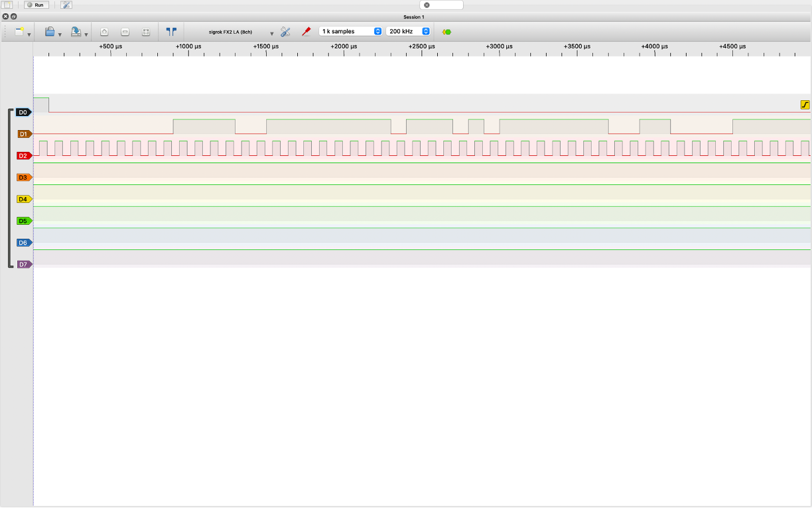The image size is (812, 508).
Task: Click the Run capture button
Action: (x=36, y=5)
